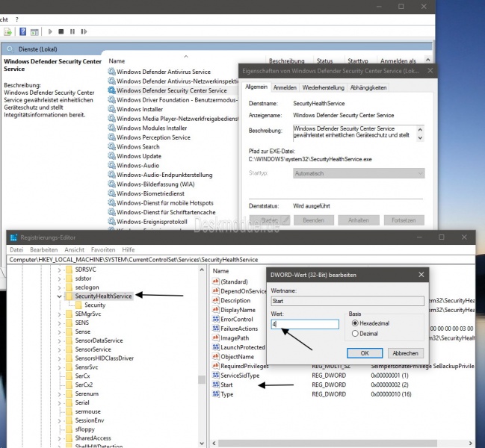Open the Bearbeiten menu
This screenshot has width=485, height=448.
click(x=44, y=249)
